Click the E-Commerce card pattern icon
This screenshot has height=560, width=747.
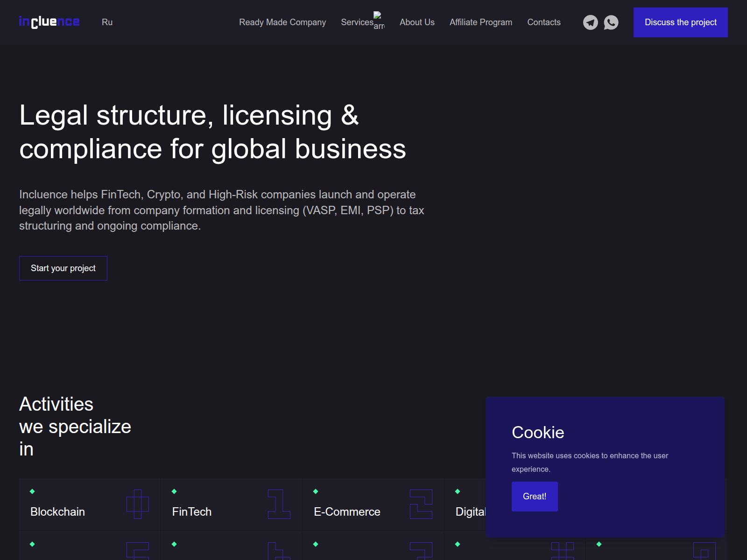(x=421, y=504)
